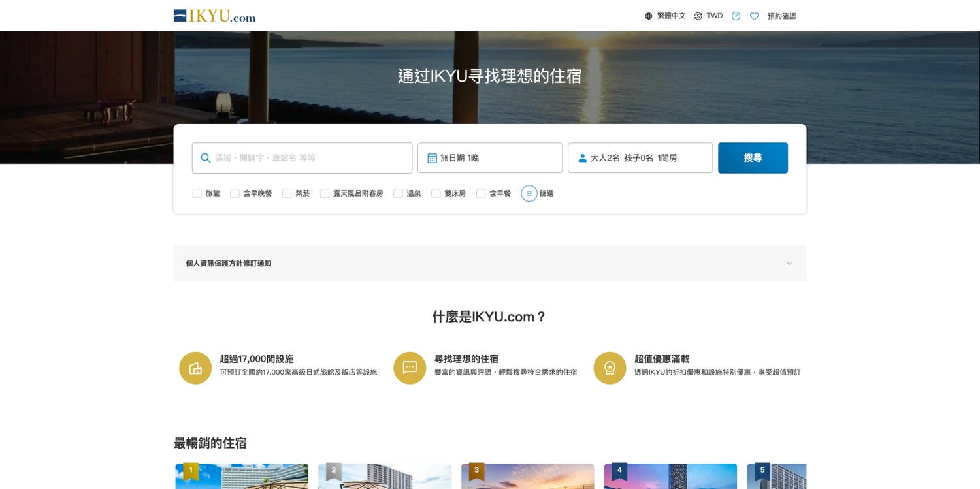The width and height of the screenshot is (980, 489).
Task: Click the rank 5 badge on fifth hotel
Action: pyautogui.click(x=762, y=471)
